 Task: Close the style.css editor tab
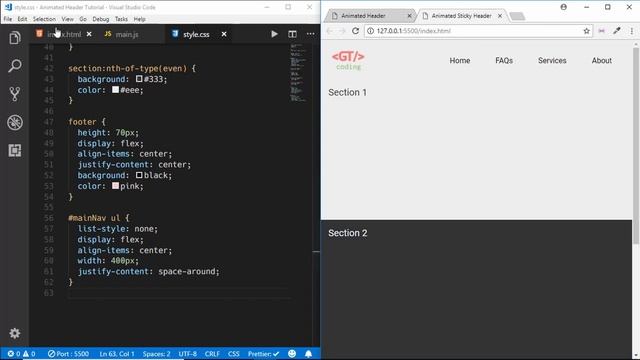click(224, 34)
